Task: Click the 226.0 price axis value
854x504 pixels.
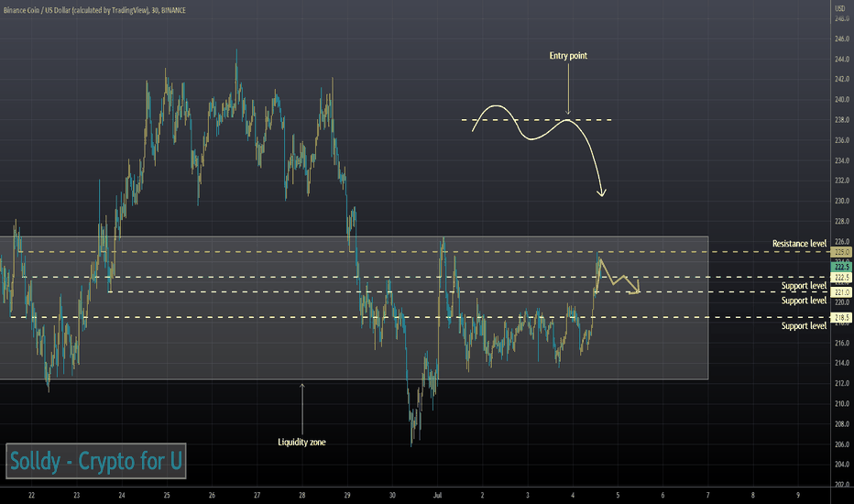Action: (x=842, y=241)
